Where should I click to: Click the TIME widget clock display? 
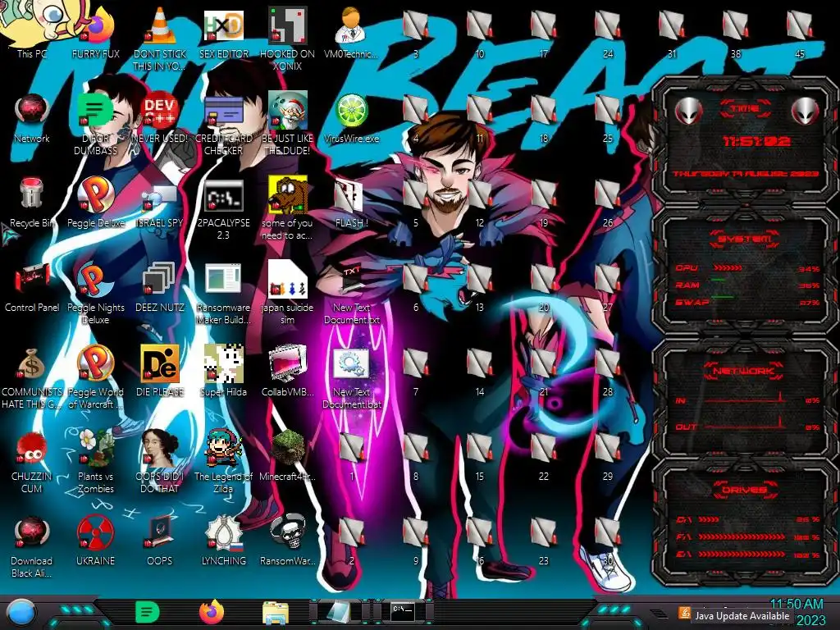(x=756, y=141)
